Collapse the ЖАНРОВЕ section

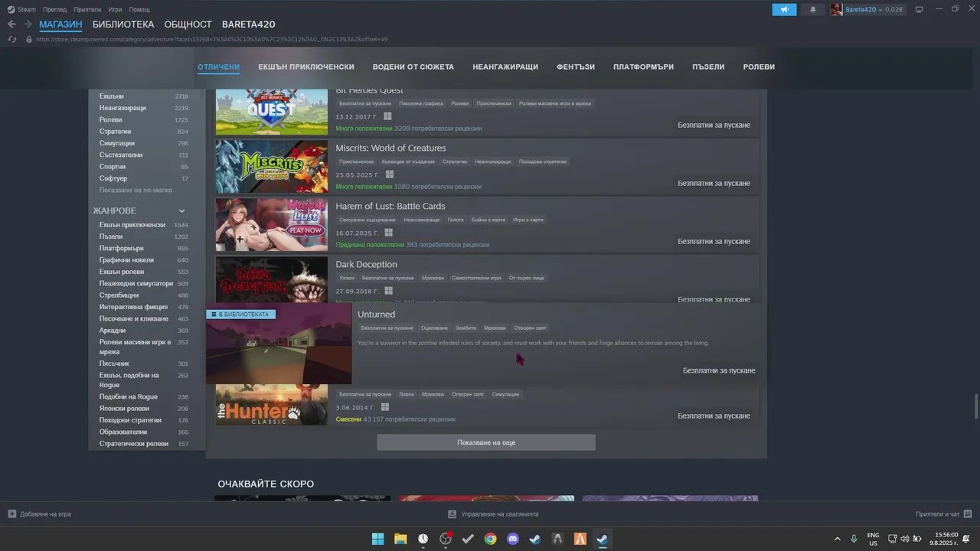pyautogui.click(x=182, y=211)
